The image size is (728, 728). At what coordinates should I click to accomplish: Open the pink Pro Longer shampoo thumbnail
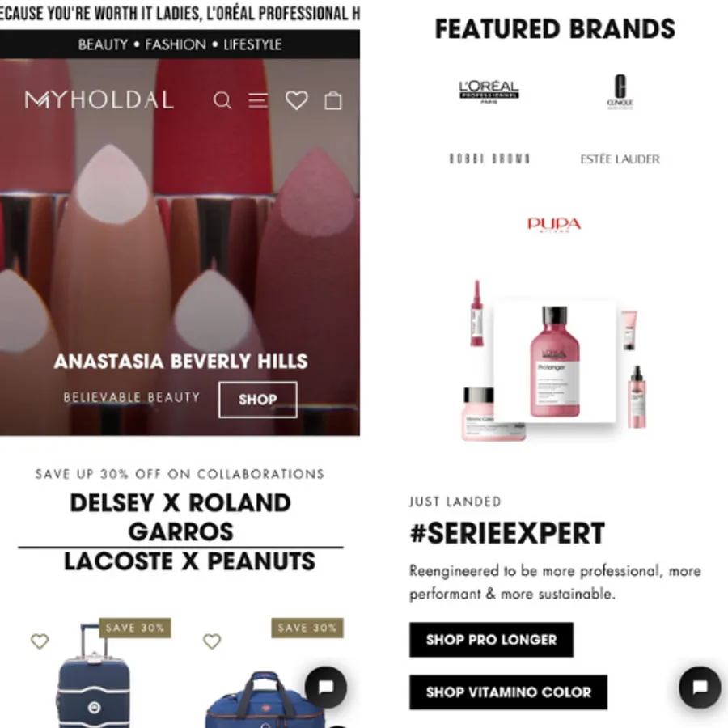555,362
